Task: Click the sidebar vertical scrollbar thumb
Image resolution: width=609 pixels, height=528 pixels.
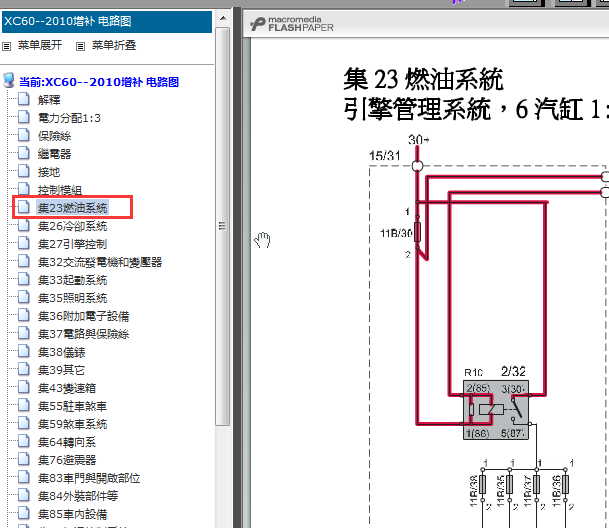Action: point(223,227)
